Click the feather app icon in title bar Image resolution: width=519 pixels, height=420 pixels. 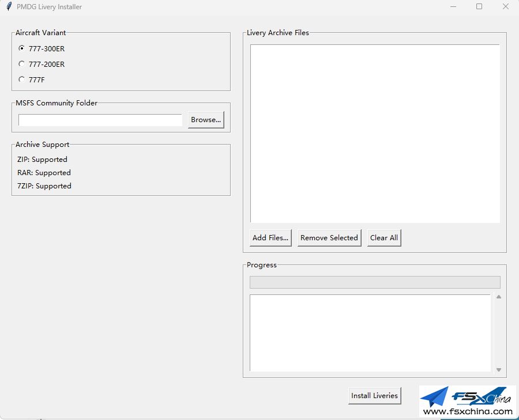(x=9, y=6)
